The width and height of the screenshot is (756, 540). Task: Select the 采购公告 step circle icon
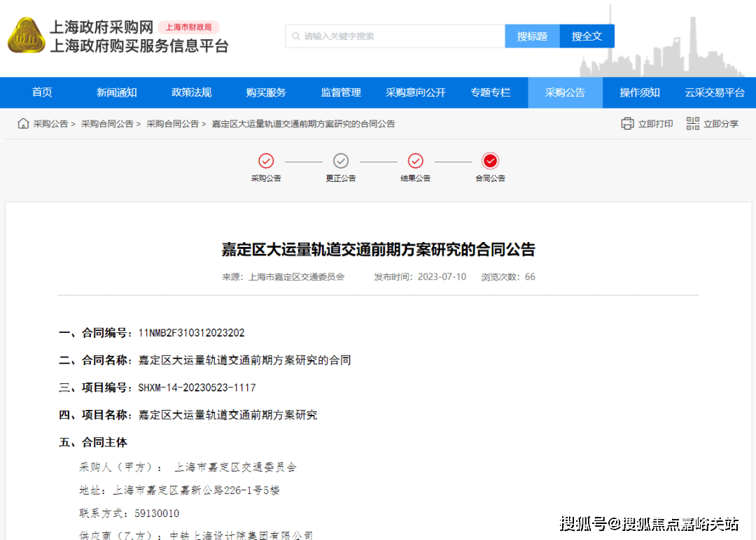[266, 161]
